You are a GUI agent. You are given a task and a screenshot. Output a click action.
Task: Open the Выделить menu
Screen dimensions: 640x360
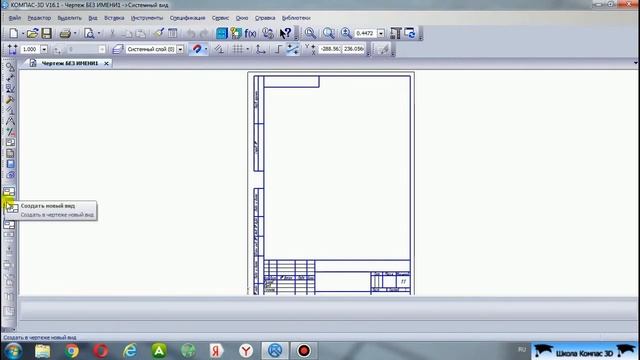(x=69, y=18)
